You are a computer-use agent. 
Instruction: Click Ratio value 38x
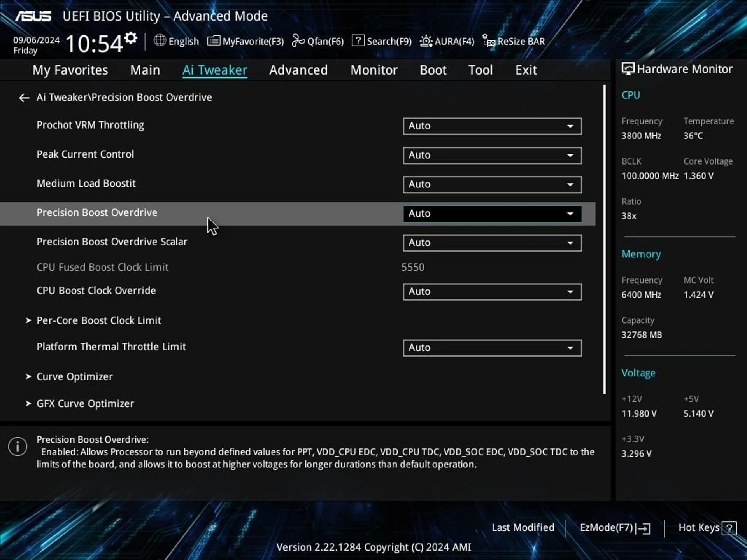(629, 216)
